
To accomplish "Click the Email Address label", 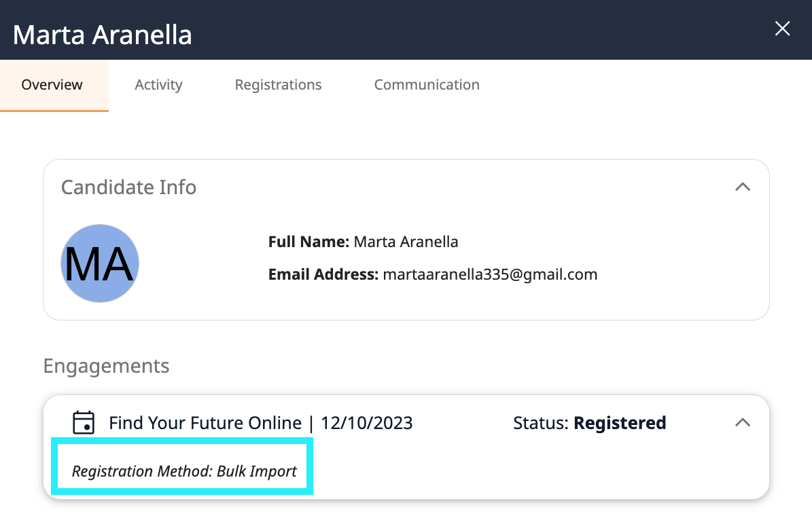I will [x=323, y=274].
